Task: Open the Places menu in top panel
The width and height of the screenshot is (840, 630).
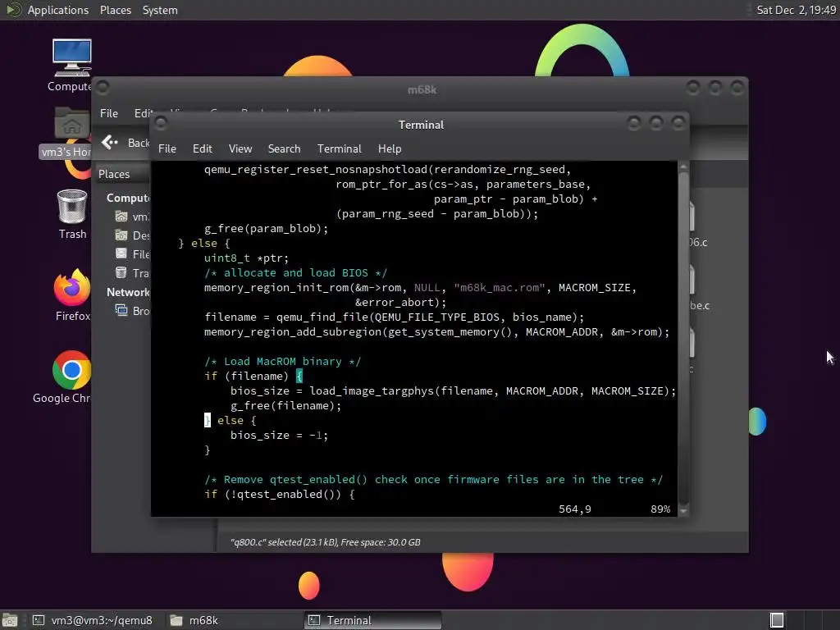Action: [x=115, y=10]
